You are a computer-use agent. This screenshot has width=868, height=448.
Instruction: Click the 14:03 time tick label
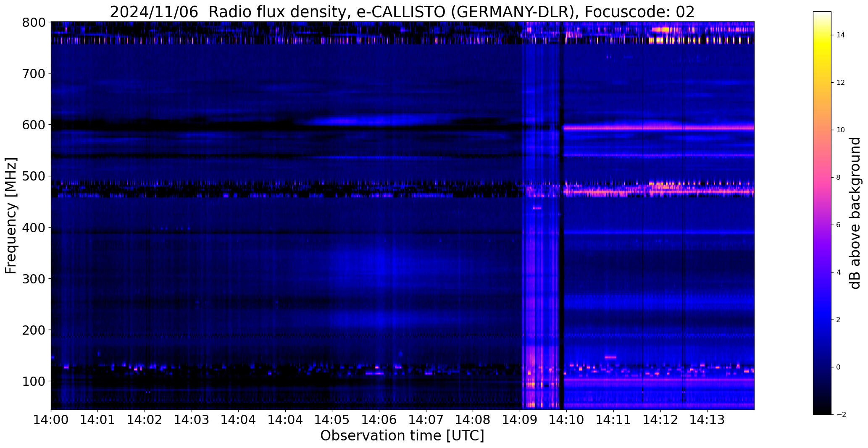coord(192,419)
